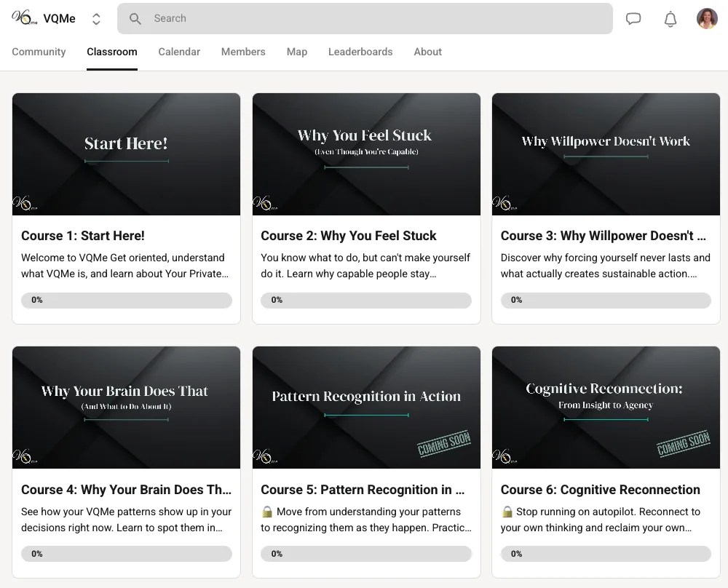
Task: Click Course 2: Why You Feel Stuck title
Action: point(349,236)
